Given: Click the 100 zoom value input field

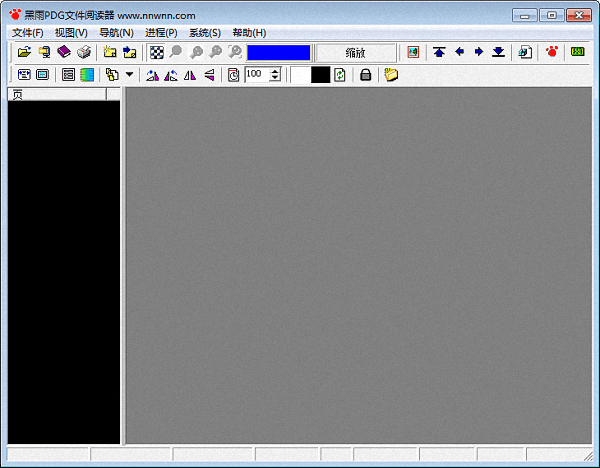Looking at the screenshot, I should tap(256, 75).
